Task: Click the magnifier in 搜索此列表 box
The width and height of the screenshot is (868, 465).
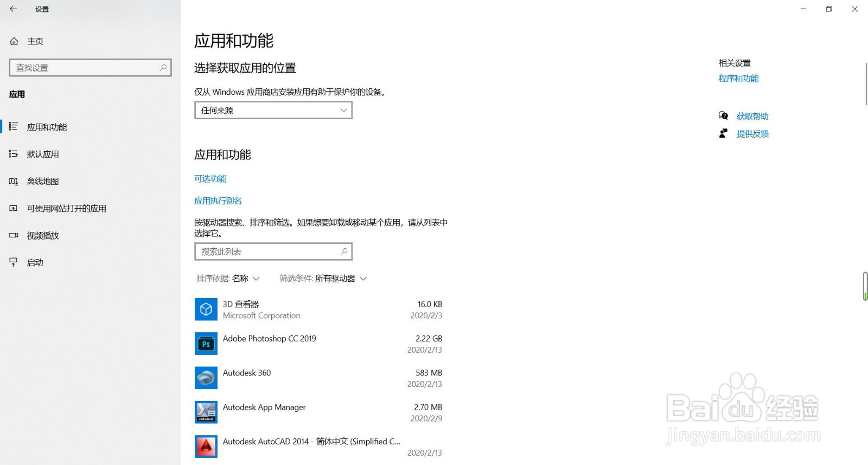Action: (343, 251)
